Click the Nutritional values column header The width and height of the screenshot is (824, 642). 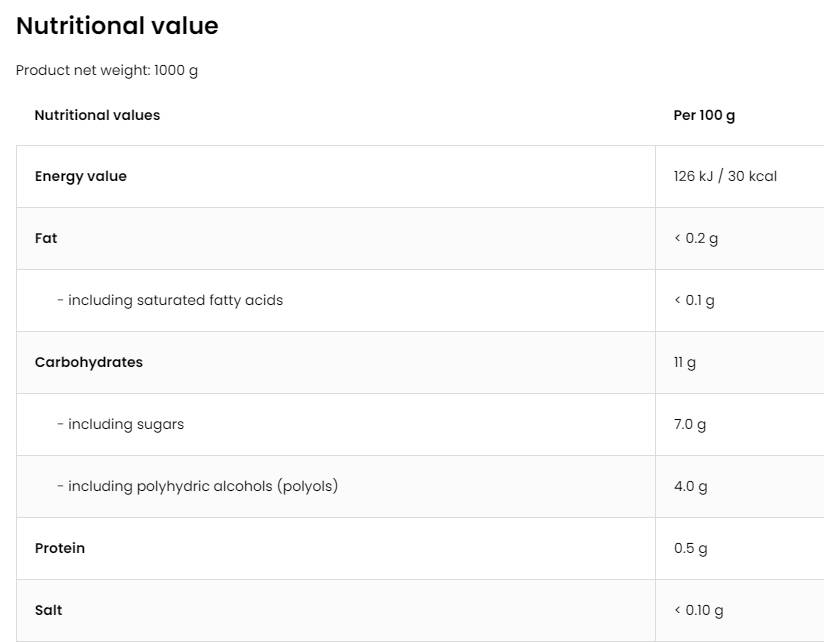[97, 115]
